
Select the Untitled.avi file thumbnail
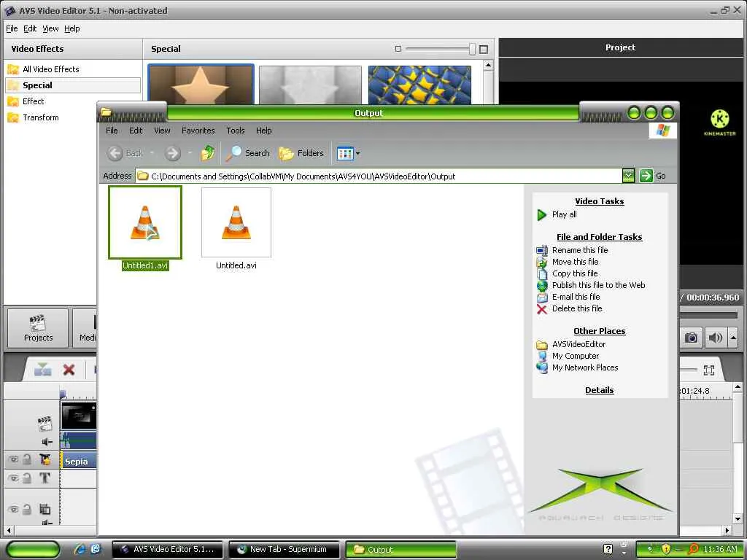tap(236, 222)
